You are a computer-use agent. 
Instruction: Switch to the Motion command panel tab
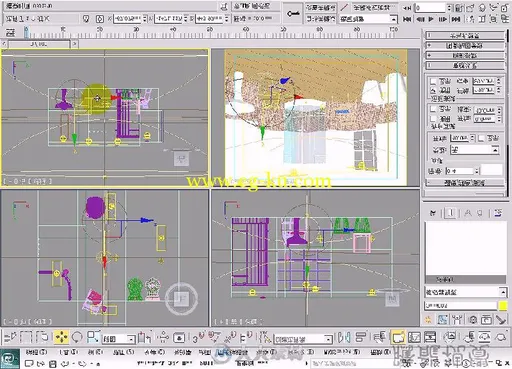click(x=473, y=320)
